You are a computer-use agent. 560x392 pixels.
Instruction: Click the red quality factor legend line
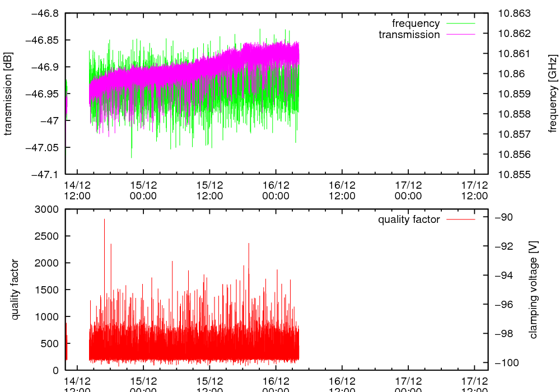click(461, 220)
